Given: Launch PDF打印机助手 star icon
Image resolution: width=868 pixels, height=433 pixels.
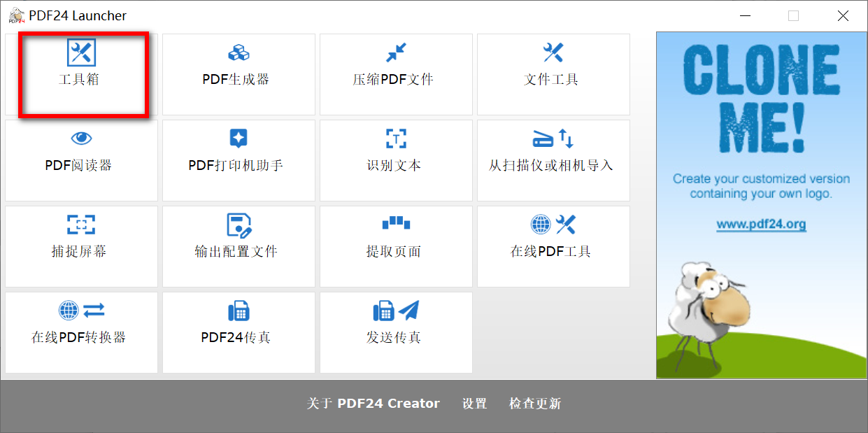Looking at the screenshot, I should coord(239,138).
